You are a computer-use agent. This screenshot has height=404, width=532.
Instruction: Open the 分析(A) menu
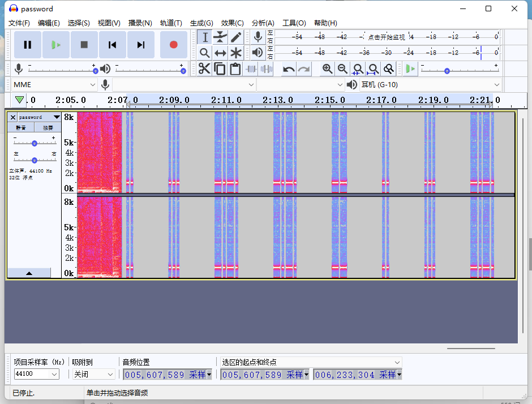click(x=263, y=23)
